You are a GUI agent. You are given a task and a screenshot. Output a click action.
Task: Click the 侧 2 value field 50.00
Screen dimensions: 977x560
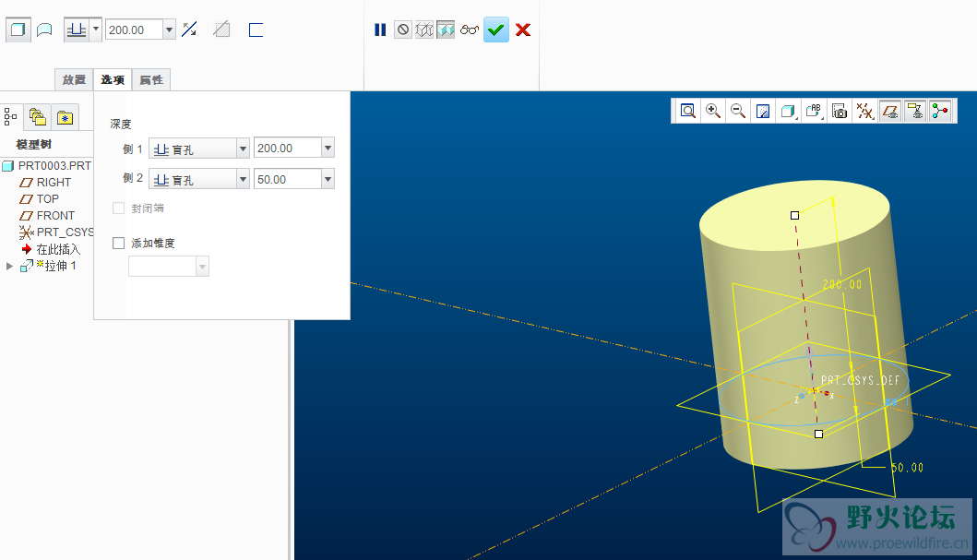coord(287,179)
